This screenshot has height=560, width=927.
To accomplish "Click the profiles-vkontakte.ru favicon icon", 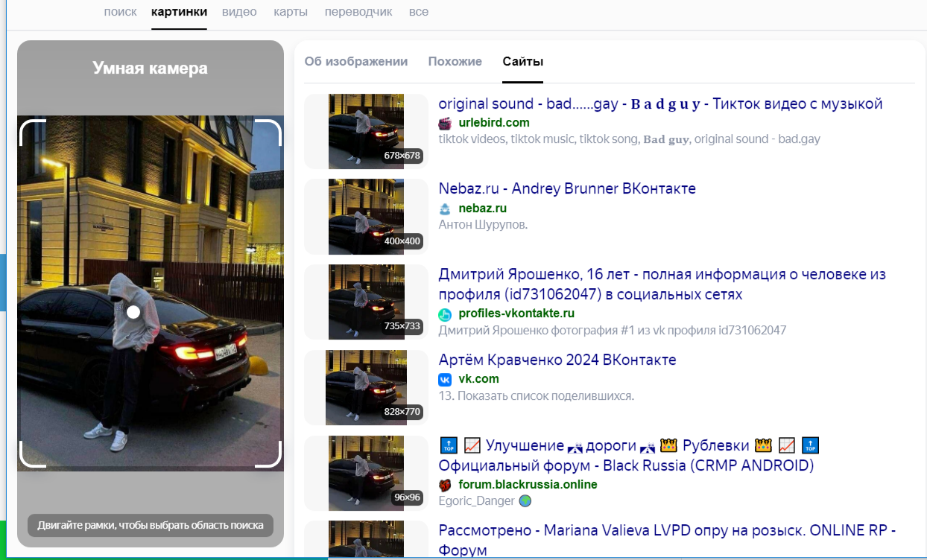I will coord(445,314).
